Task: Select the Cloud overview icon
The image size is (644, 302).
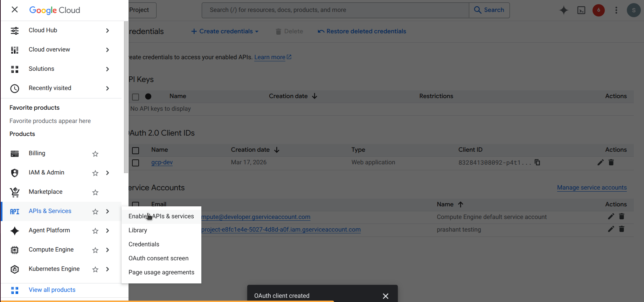Action: pyautogui.click(x=15, y=50)
